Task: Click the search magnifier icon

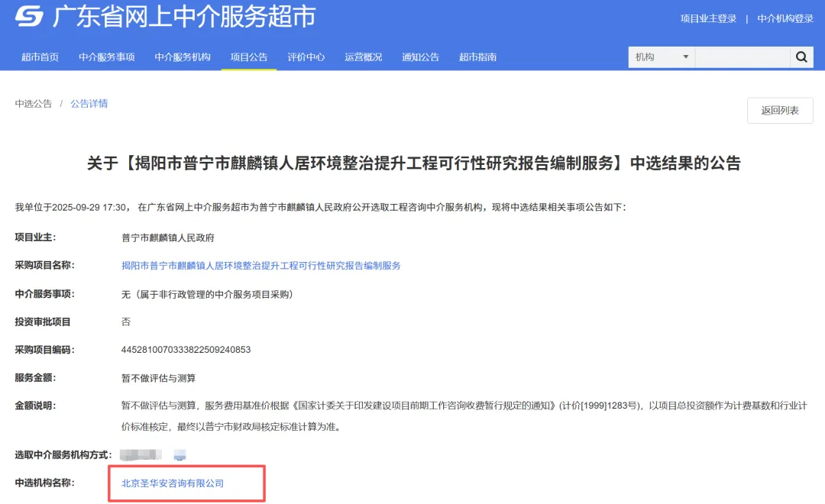Action: point(801,57)
